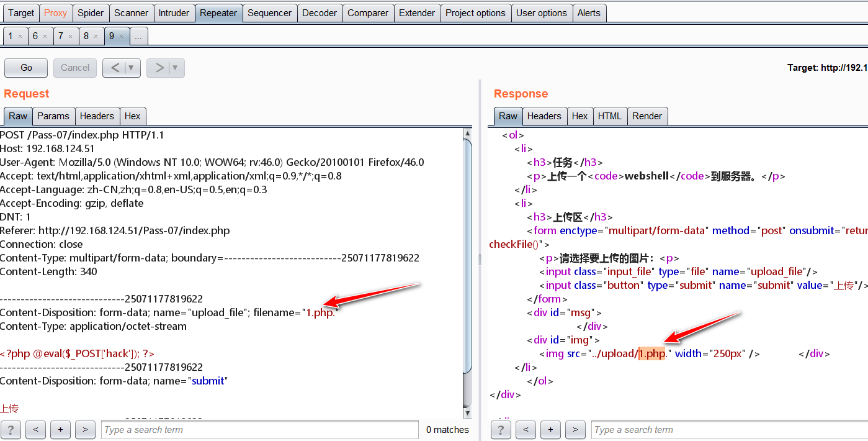Click next match arrow in request search bar
This screenshot has width=868, height=441.
tap(85, 429)
